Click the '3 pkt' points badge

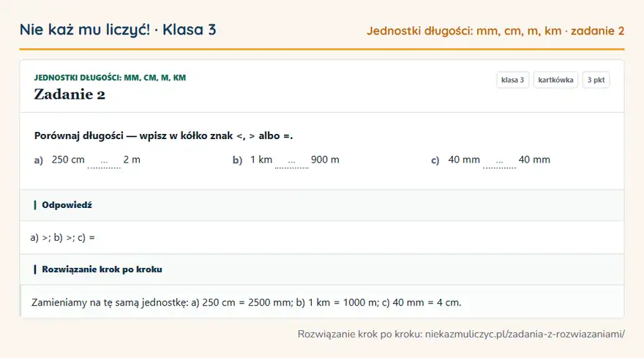pos(596,80)
